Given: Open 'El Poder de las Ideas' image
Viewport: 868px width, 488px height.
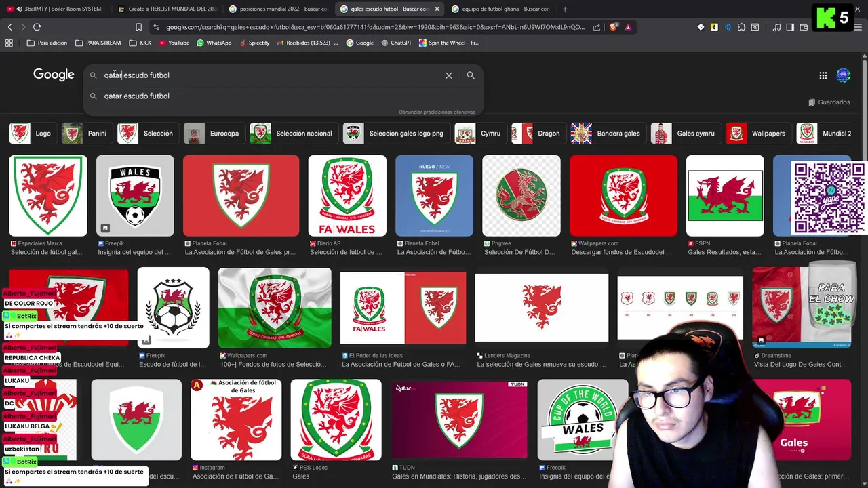Looking at the screenshot, I should 403,308.
